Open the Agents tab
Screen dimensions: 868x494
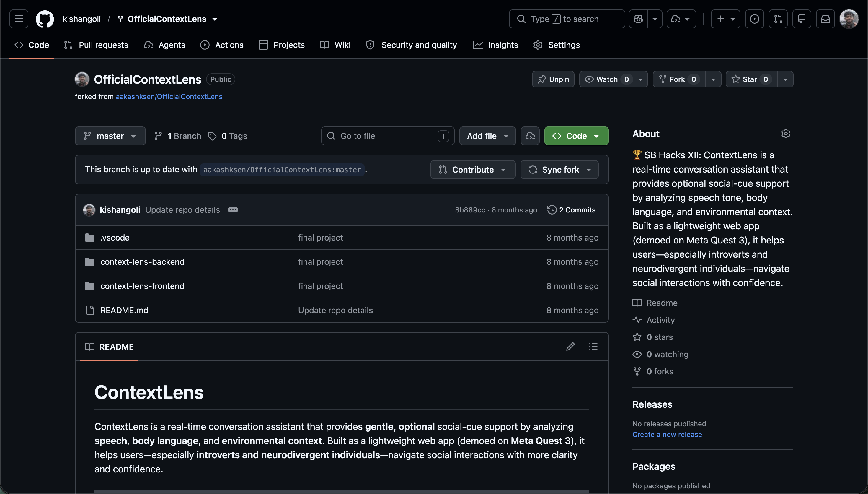coord(165,45)
